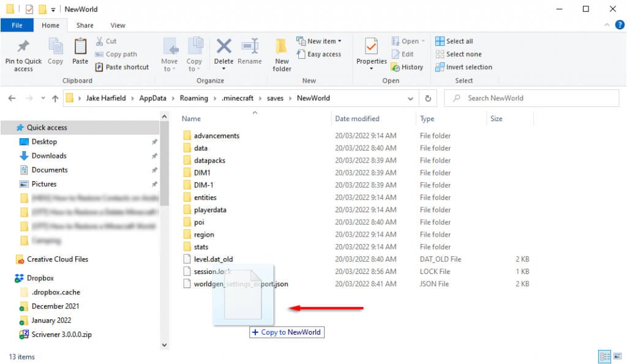
Task: Open the address bar history dropdown arrow
Action: point(411,98)
